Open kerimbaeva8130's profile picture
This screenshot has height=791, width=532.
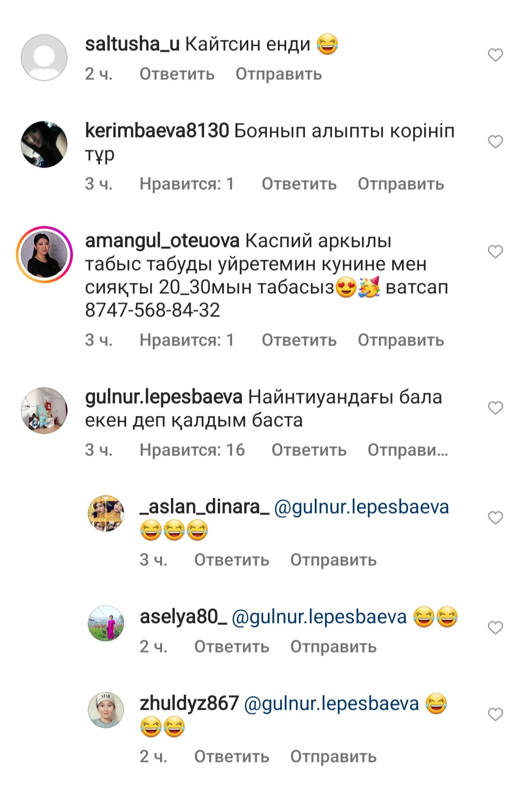coord(44,144)
